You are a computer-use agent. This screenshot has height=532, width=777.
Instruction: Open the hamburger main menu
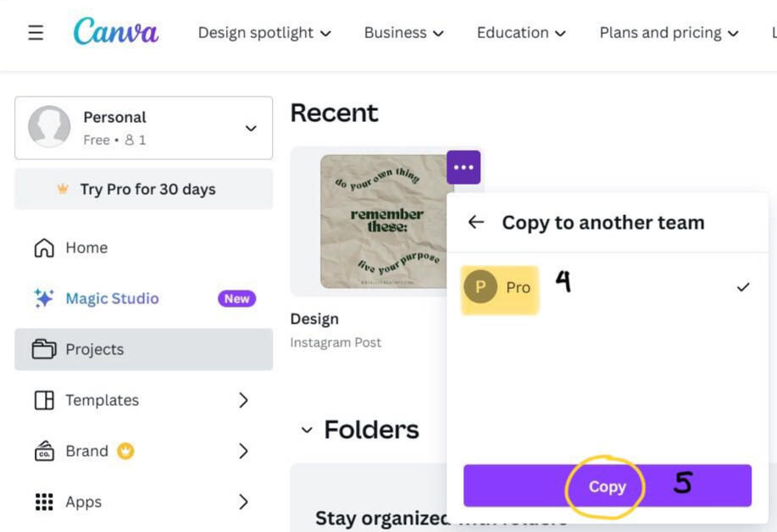tap(36, 33)
